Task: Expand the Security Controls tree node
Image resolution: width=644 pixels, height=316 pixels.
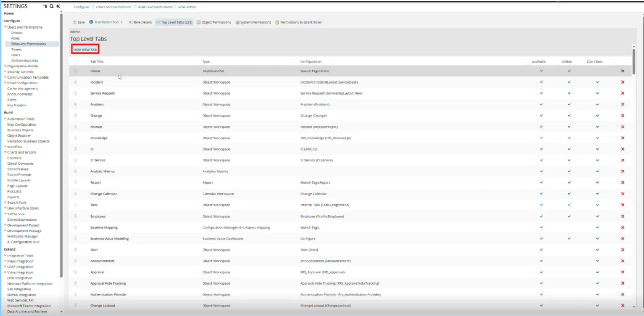Action: pos(5,72)
